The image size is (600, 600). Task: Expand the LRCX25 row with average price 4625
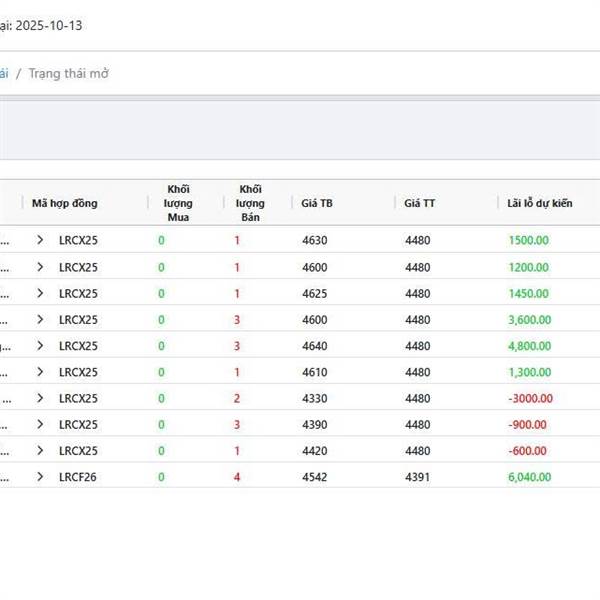point(40,293)
